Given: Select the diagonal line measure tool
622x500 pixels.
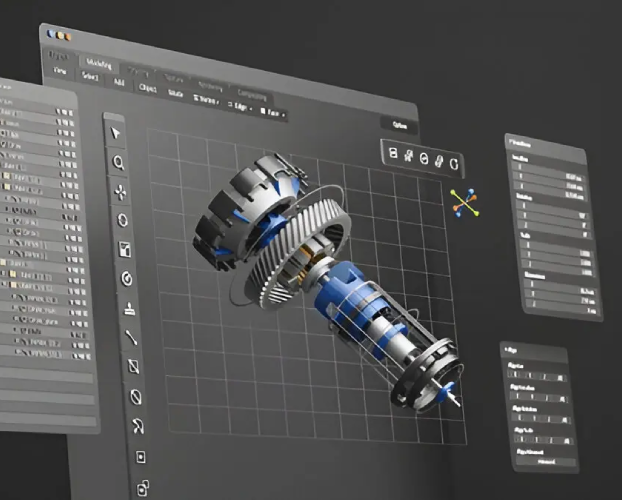Looking at the screenshot, I should (x=131, y=337).
